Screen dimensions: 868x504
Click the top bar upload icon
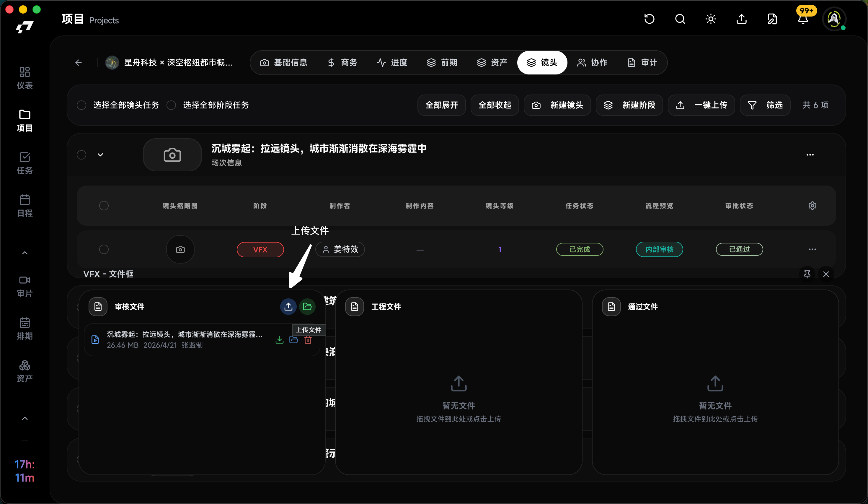(x=741, y=19)
